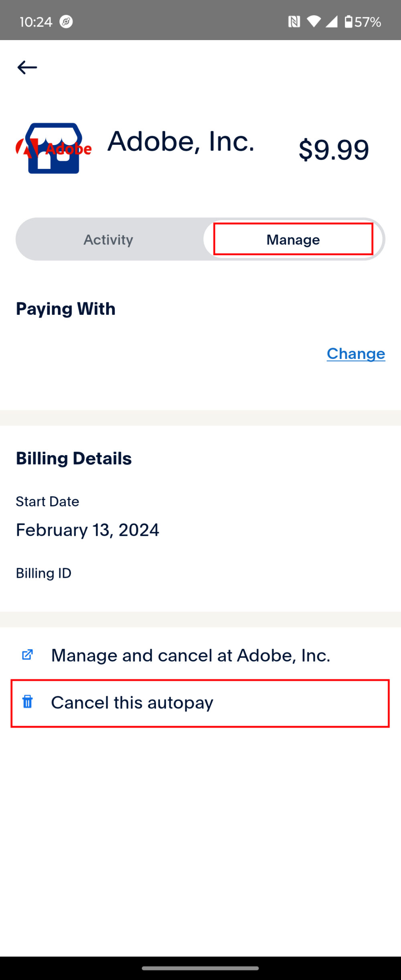Tap the Change payment method link
401x980 pixels.
click(x=356, y=354)
